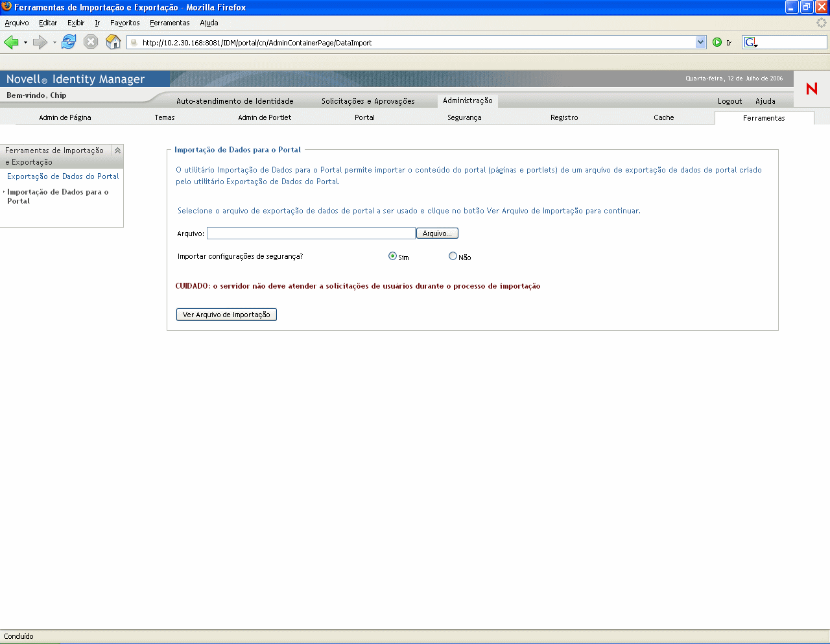
Task: Open Importação de Dados para o Portal sidebar link
Action: (x=58, y=197)
